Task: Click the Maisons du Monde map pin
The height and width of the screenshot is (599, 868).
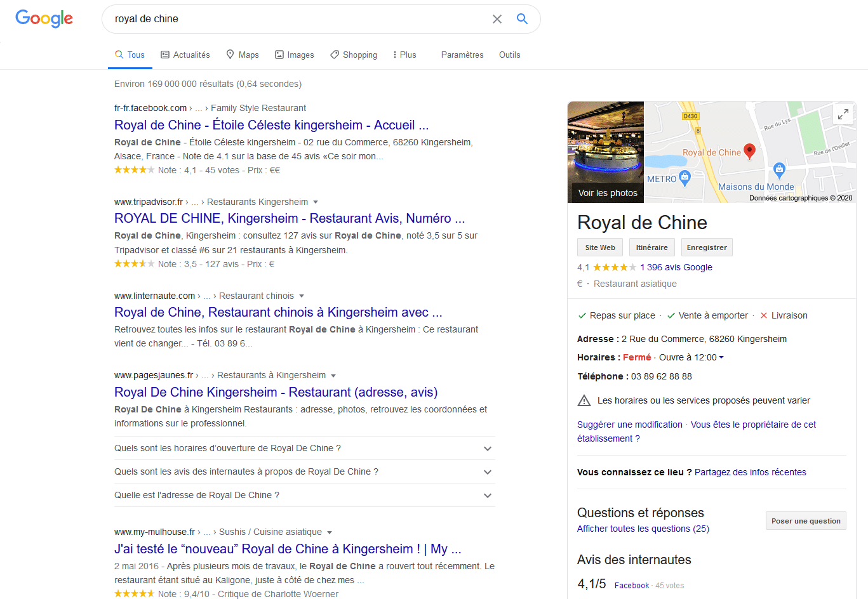Action: [780, 170]
